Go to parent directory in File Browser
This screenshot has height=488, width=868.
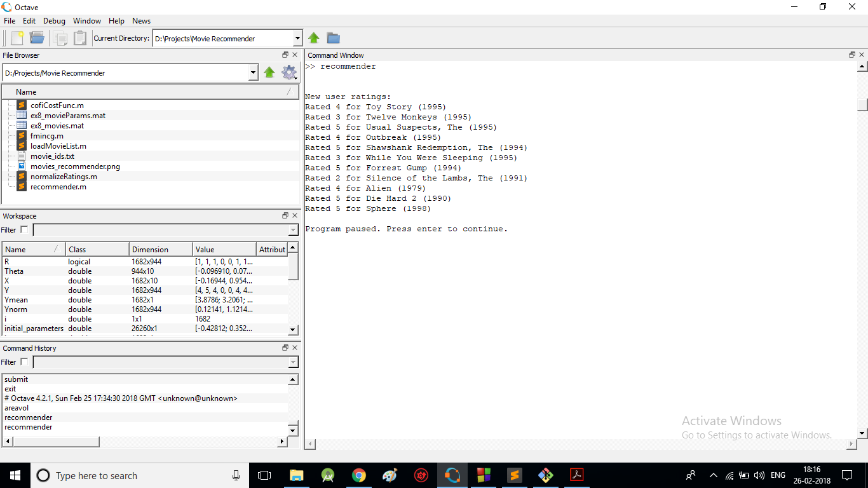click(269, 72)
